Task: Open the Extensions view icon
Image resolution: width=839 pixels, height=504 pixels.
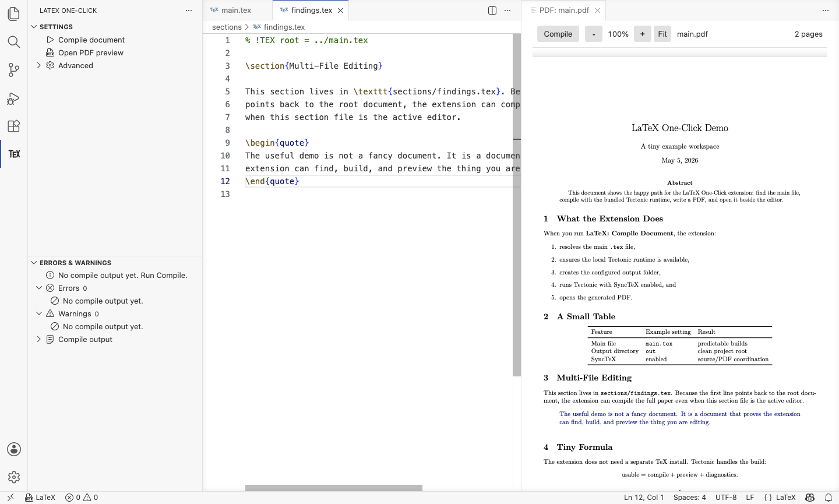Action: pos(14,126)
